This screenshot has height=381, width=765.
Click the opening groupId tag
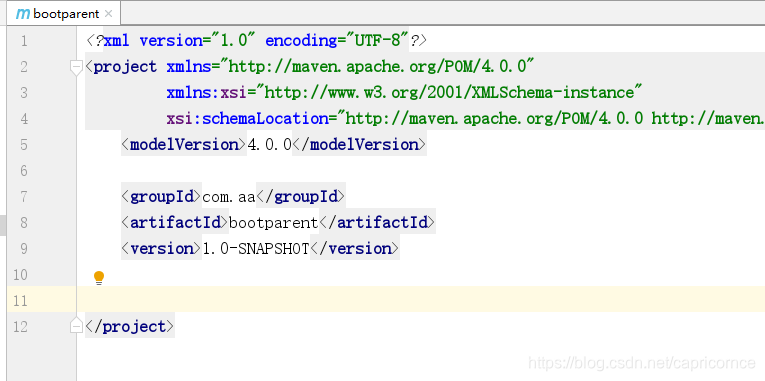click(161, 197)
